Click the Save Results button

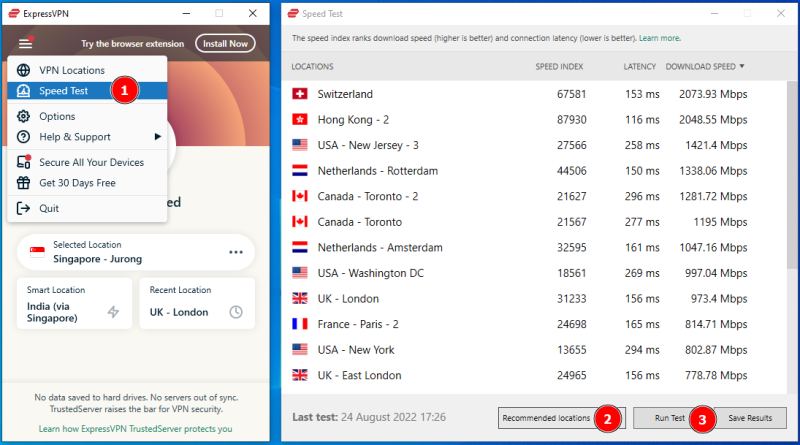point(750,417)
